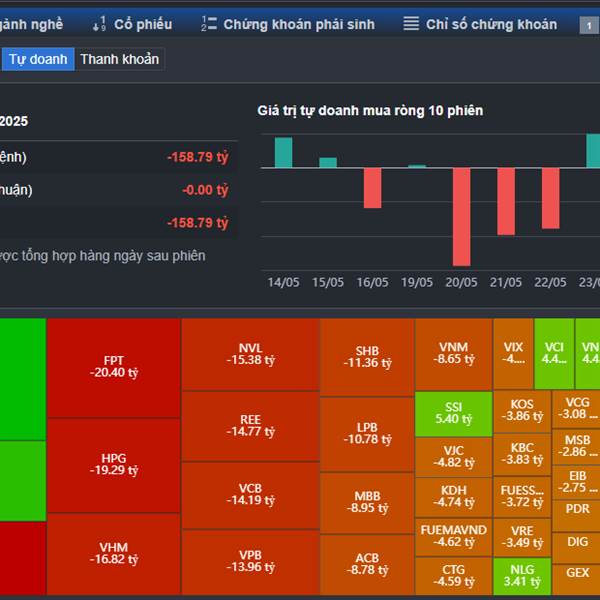Click the -0.00 tỷ value

click(x=205, y=190)
